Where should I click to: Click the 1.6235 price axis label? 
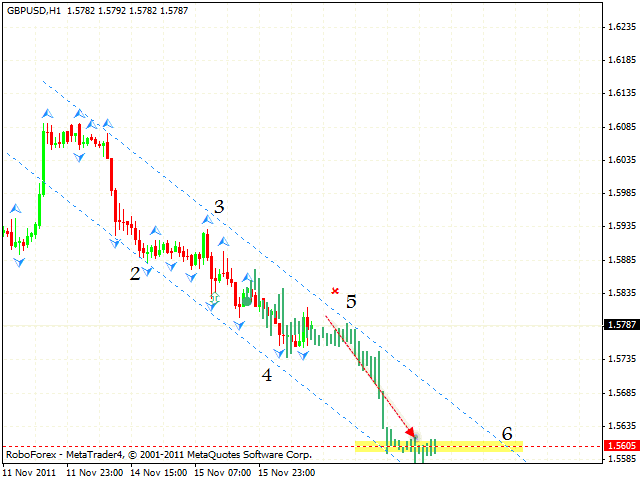coord(621,29)
